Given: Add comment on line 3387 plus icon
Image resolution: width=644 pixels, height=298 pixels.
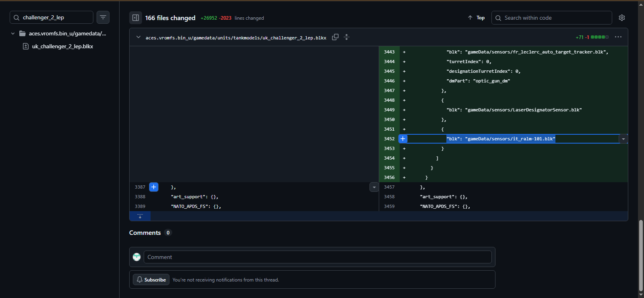Looking at the screenshot, I should coord(154,187).
